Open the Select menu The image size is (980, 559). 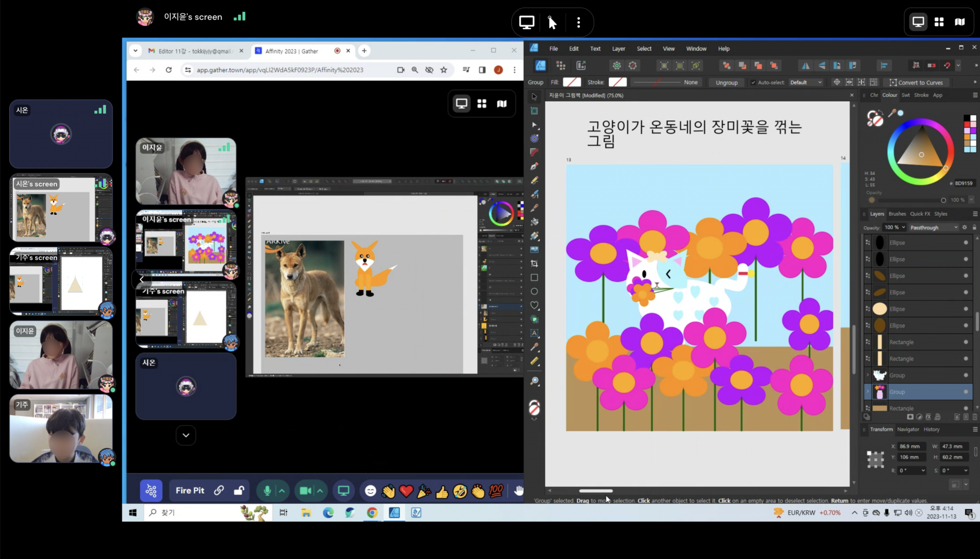(644, 49)
